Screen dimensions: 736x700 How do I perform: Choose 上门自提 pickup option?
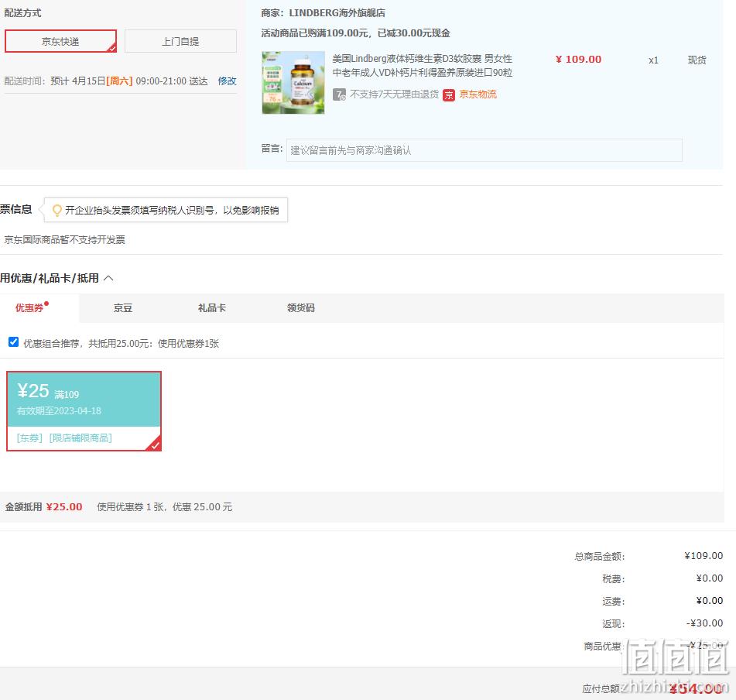click(181, 41)
